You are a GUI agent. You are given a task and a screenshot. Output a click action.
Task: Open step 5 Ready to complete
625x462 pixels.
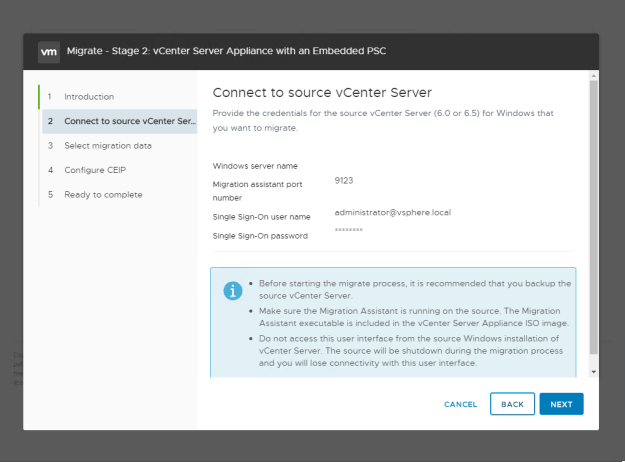pyautogui.click(x=103, y=195)
